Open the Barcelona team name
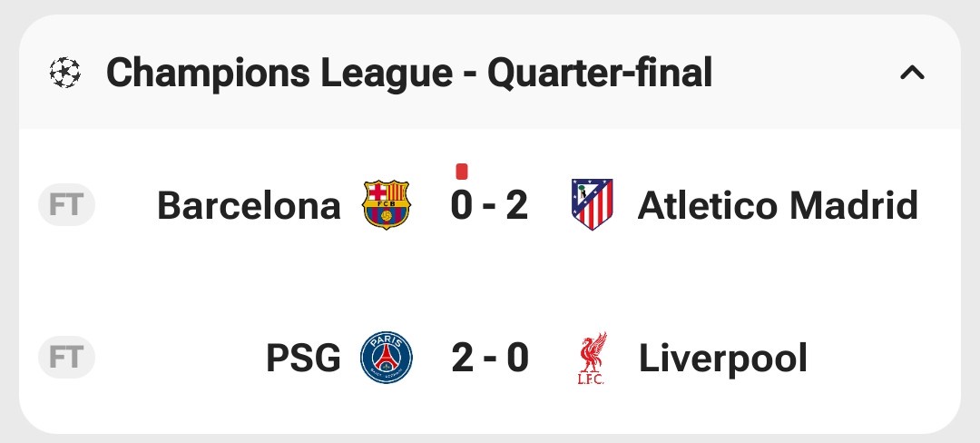The width and height of the screenshot is (980, 443). [249, 206]
